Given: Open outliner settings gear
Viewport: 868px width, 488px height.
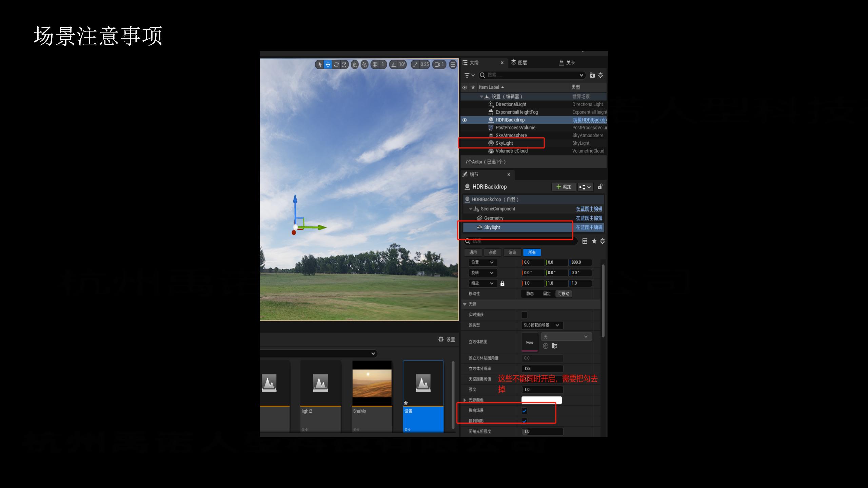Looking at the screenshot, I should pyautogui.click(x=600, y=75).
